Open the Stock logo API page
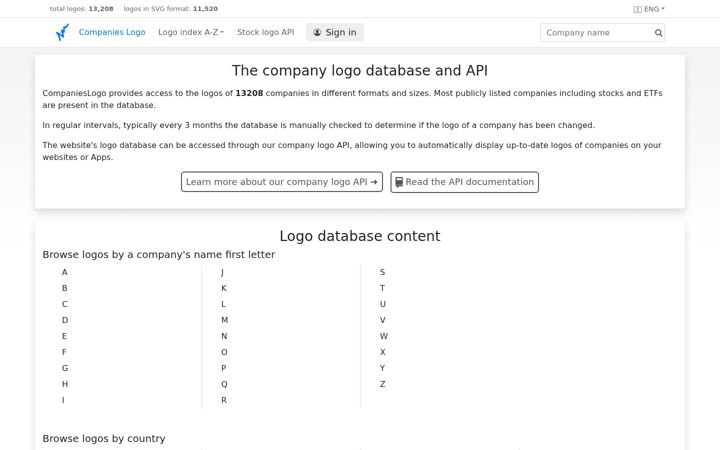Image resolution: width=720 pixels, height=450 pixels. (x=265, y=32)
